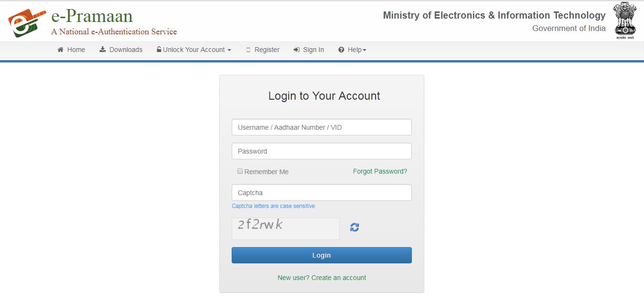This screenshot has height=301, width=644.
Task: Click the Downloads arrow icon
Action: pos(103,50)
